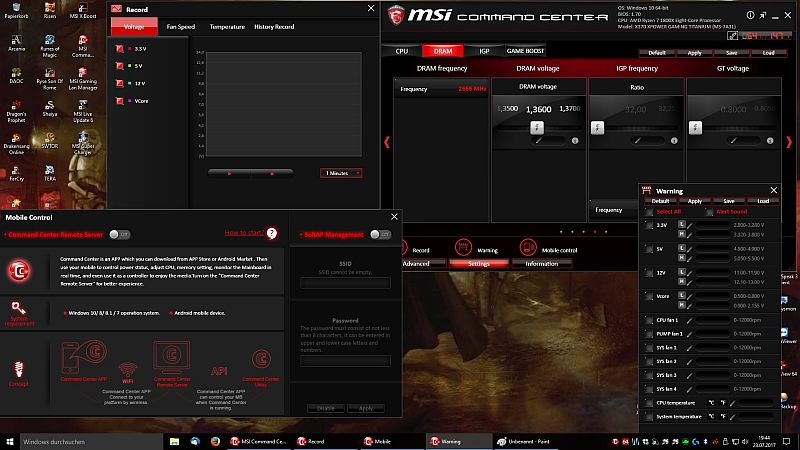The height and width of the screenshot is (450, 800).
Task: Click the pencil edit field under DRAM voltage
Action: (547, 140)
